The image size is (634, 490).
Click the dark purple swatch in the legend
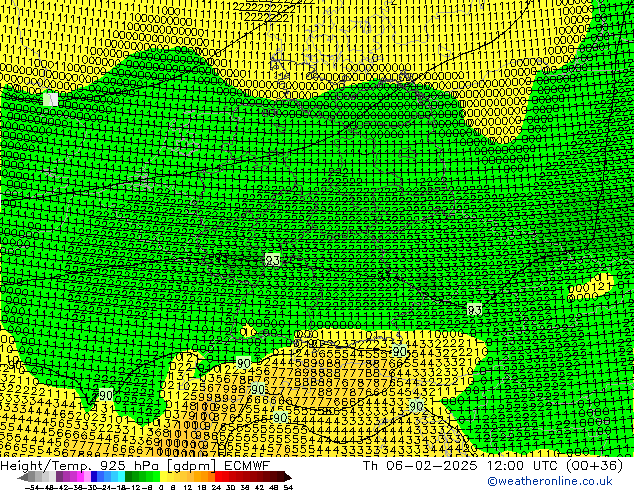pos(59,477)
